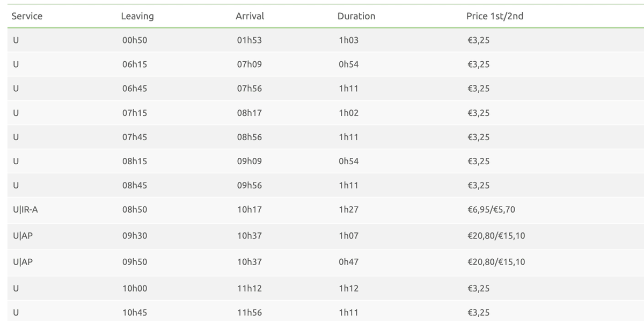
Task: Select the 10h00 departure row
Action: point(326,288)
